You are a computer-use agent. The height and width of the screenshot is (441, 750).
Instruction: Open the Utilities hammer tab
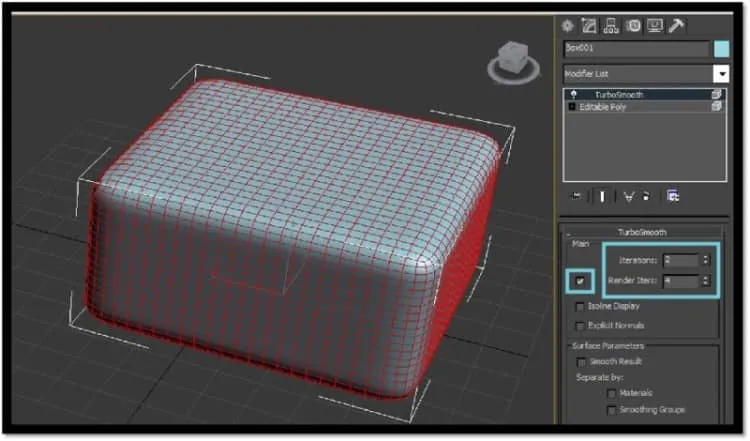coord(676,26)
